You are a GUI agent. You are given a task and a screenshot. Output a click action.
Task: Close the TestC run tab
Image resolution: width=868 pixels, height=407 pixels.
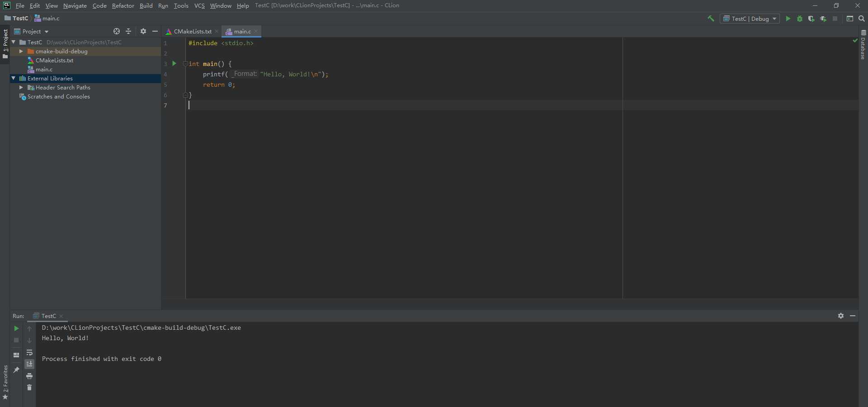pos(61,316)
